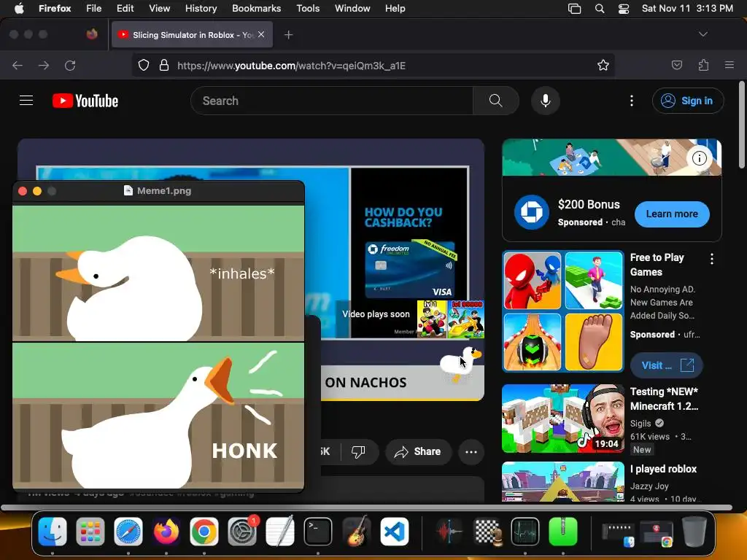Open Spotlight search in the menu bar
Image resolution: width=747 pixels, height=560 pixels.
600,8
